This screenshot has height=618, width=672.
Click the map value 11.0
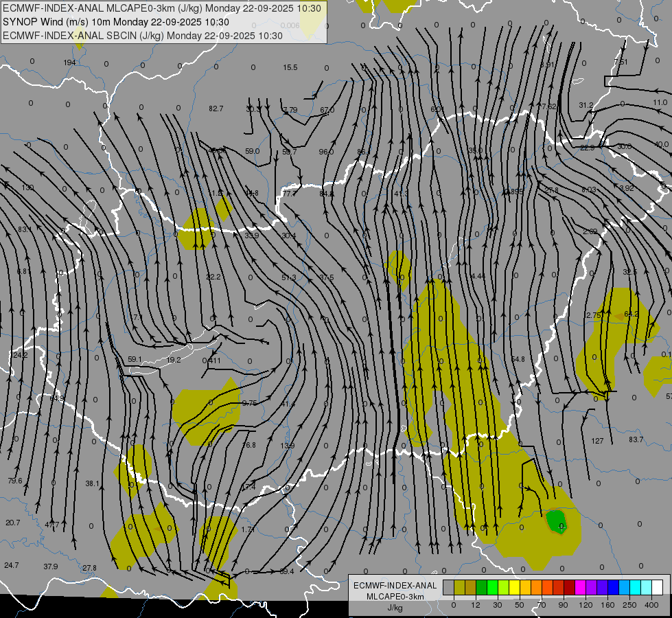[660, 102]
